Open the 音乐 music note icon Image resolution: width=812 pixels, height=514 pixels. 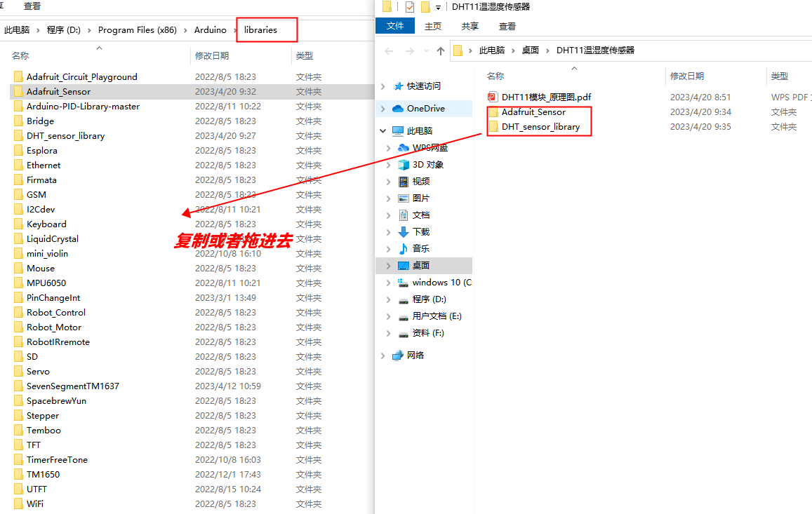(404, 249)
